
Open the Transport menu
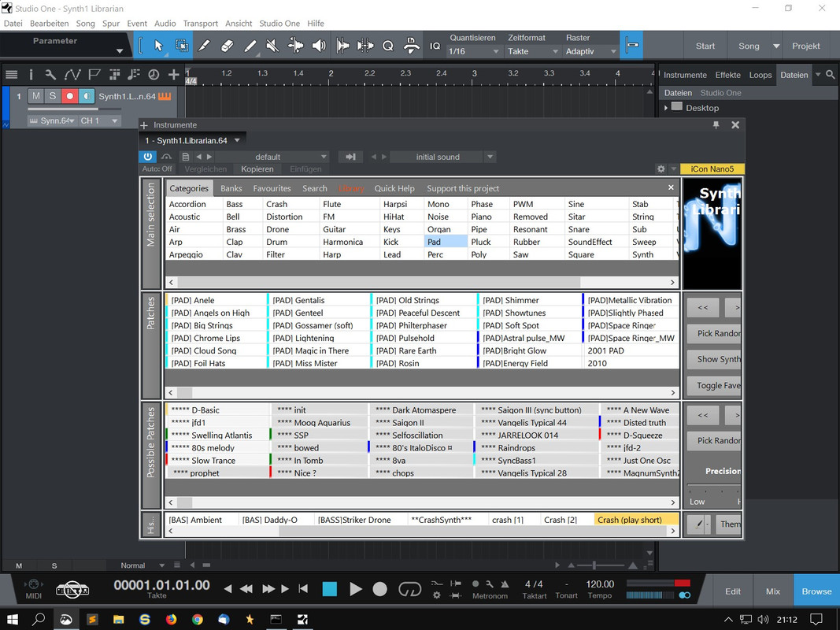(x=201, y=23)
